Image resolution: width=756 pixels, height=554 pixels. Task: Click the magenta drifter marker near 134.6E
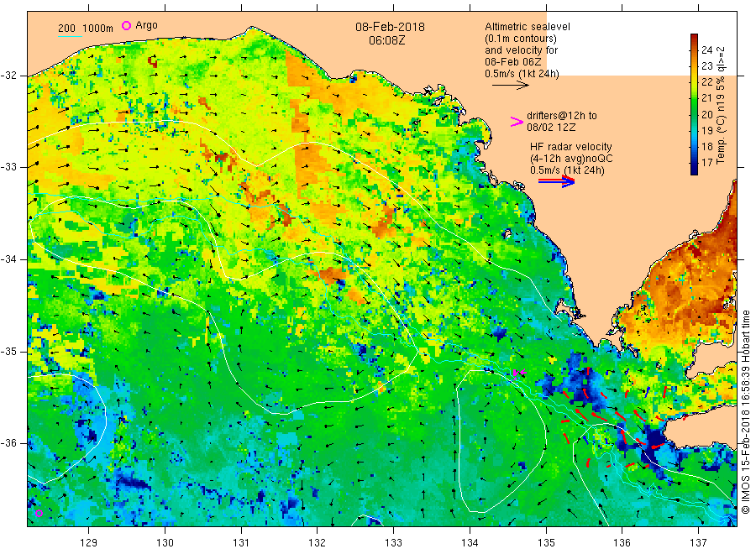pos(519,373)
